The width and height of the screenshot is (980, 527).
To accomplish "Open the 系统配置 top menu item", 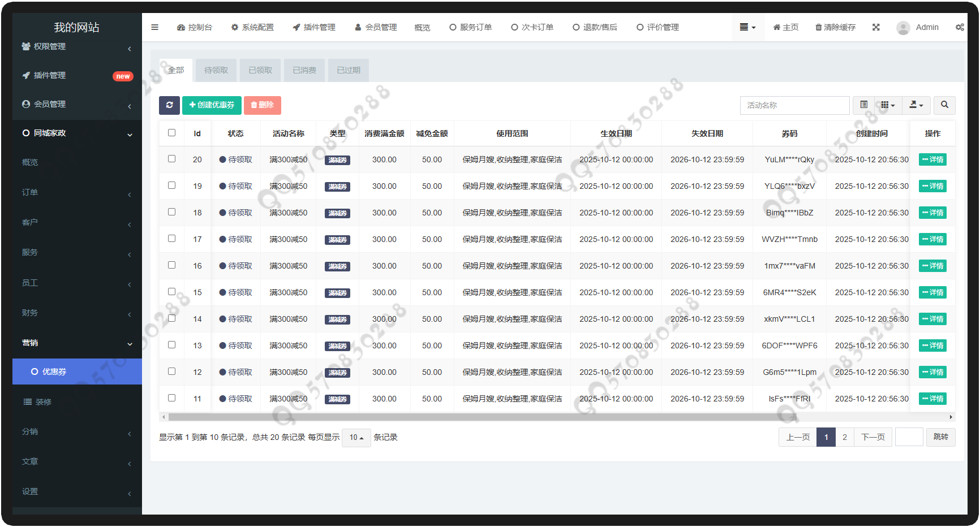I will click(x=252, y=27).
